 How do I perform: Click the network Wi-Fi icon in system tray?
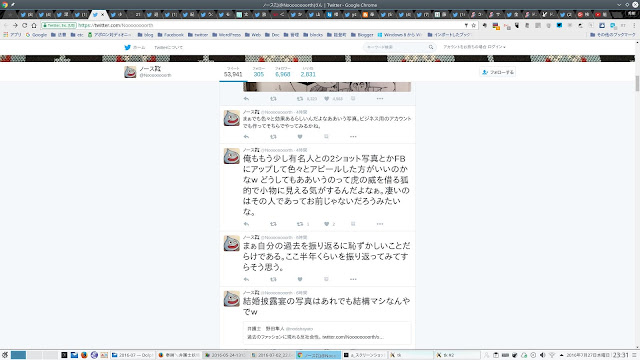(x=552, y=355)
